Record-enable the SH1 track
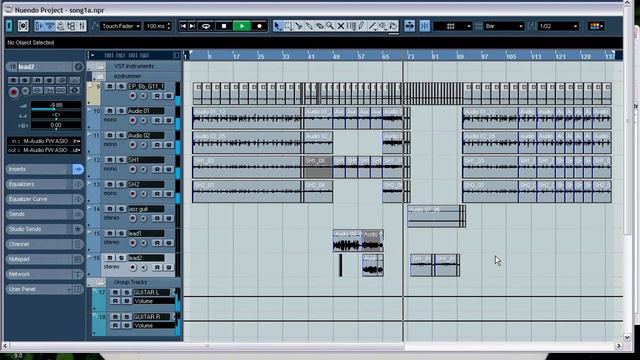Viewport: 640px width, 360px height. [132, 169]
